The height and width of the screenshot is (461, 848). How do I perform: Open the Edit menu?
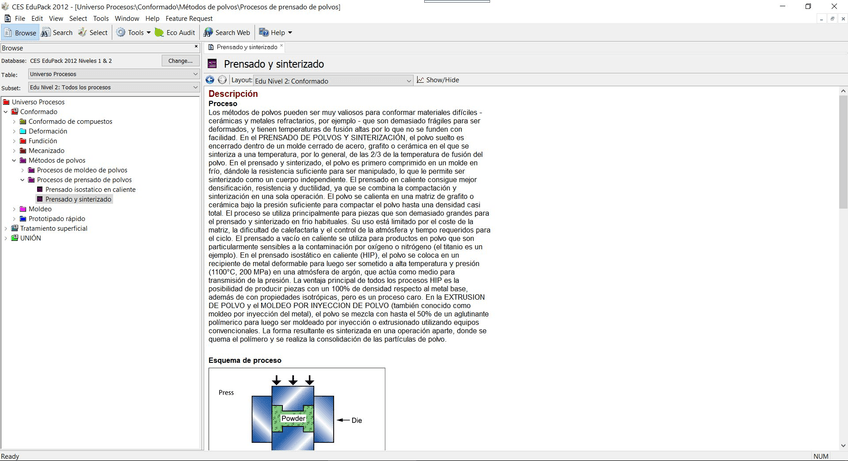point(37,18)
